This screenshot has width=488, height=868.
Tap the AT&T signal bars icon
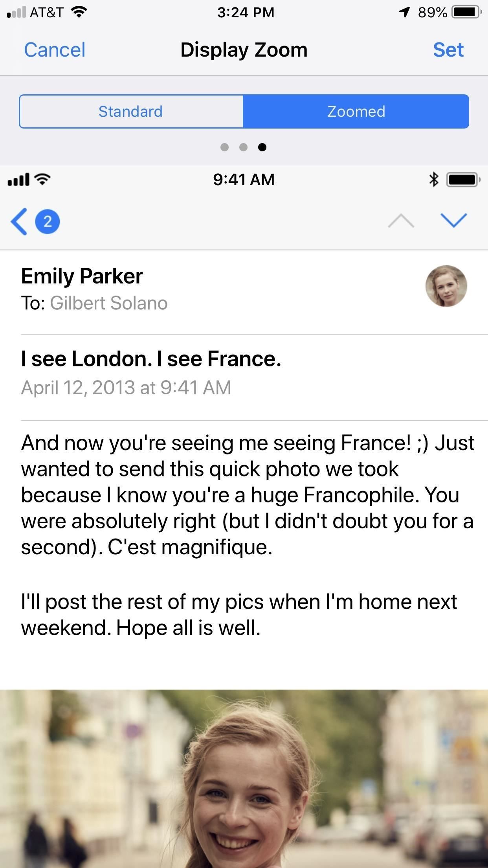point(16,13)
